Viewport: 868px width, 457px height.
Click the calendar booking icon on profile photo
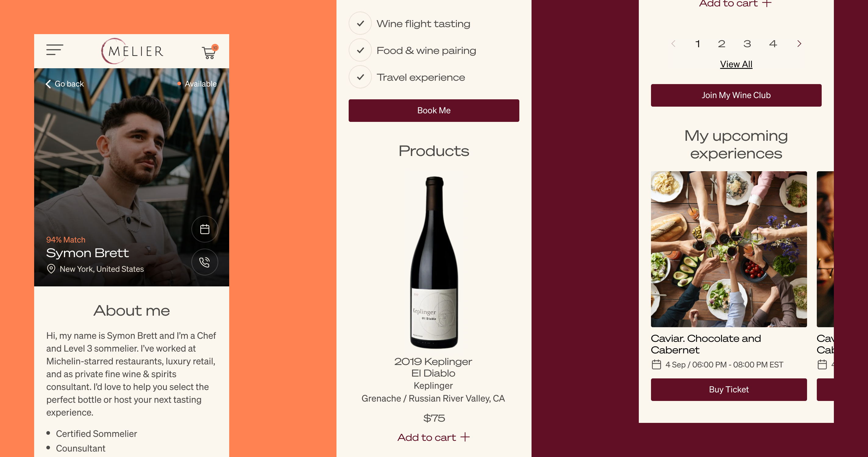point(205,229)
